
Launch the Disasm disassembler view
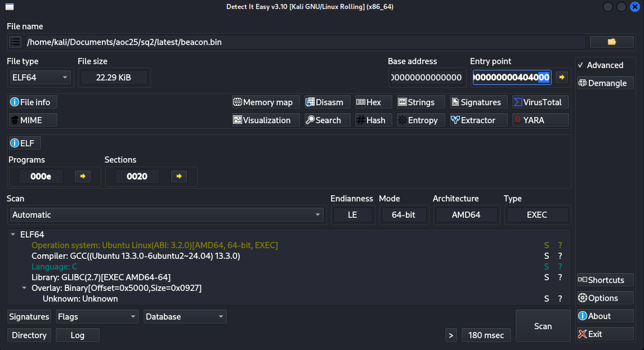click(x=327, y=102)
